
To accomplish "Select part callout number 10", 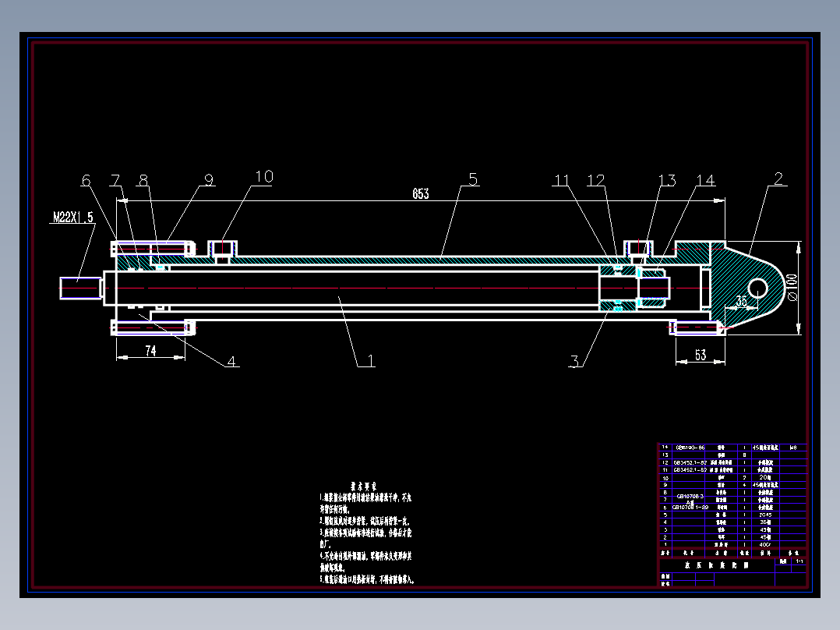I will (x=264, y=177).
